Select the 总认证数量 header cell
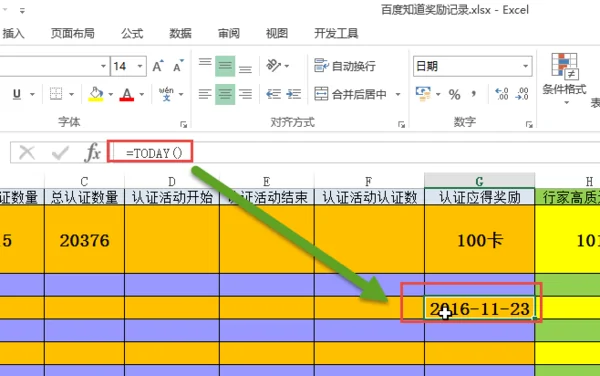The height and width of the screenshot is (376, 600). (85, 197)
